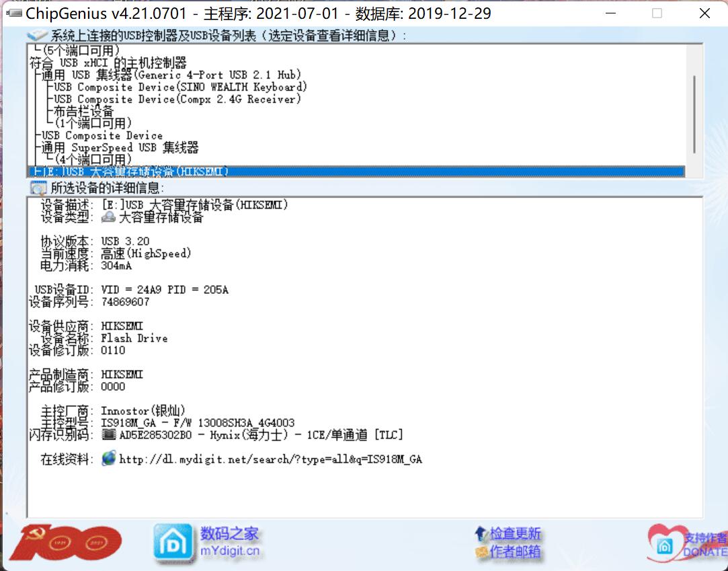This screenshot has width=728, height=571.
Task: Click the VID = 24A9 PID = 205A value
Action: click(x=165, y=290)
